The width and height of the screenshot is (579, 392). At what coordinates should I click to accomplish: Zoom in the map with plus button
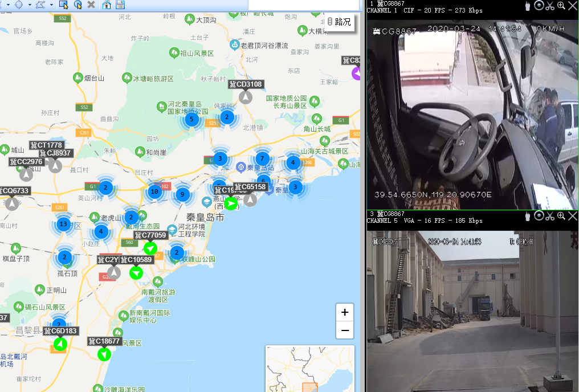(x=345, y=312)
